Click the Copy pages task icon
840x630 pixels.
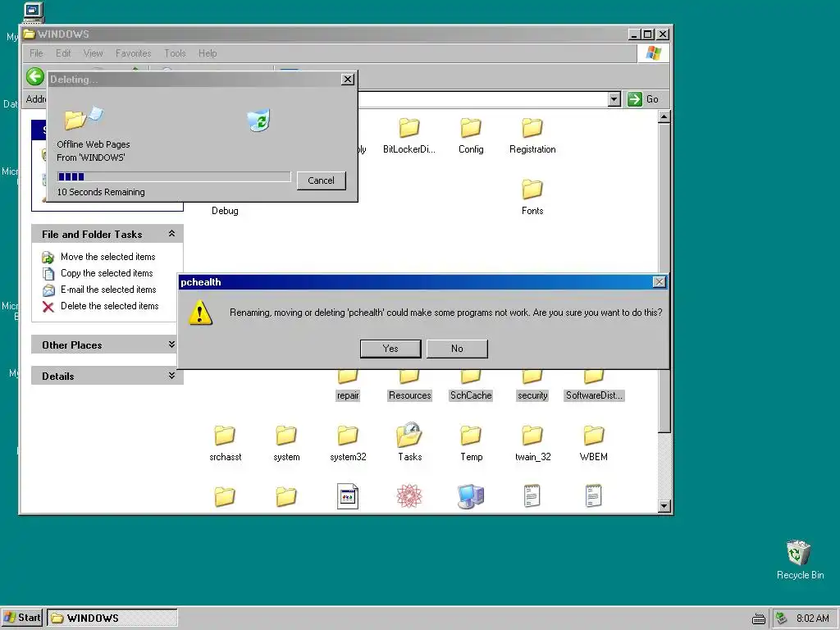point(48,274)
